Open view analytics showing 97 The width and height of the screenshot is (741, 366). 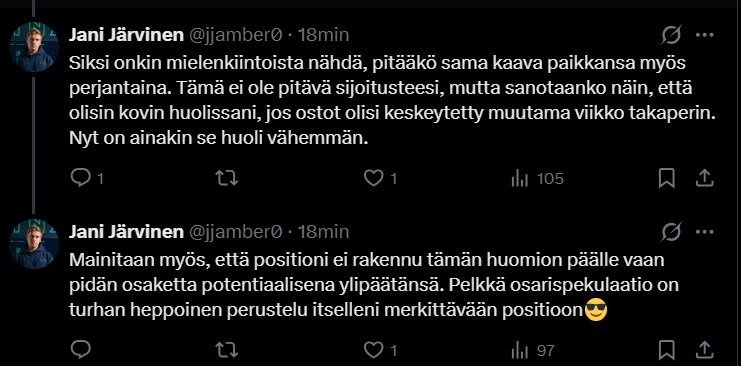click(533, 350)
